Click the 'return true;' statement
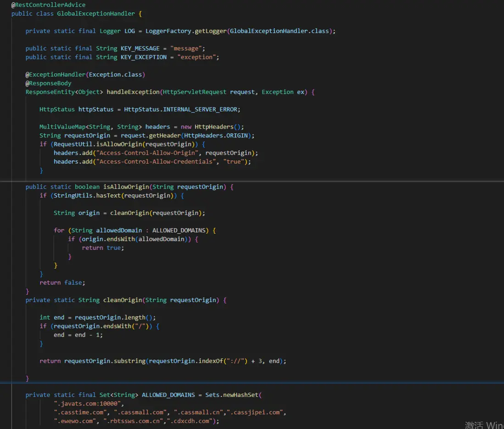 tap(103, 247)
